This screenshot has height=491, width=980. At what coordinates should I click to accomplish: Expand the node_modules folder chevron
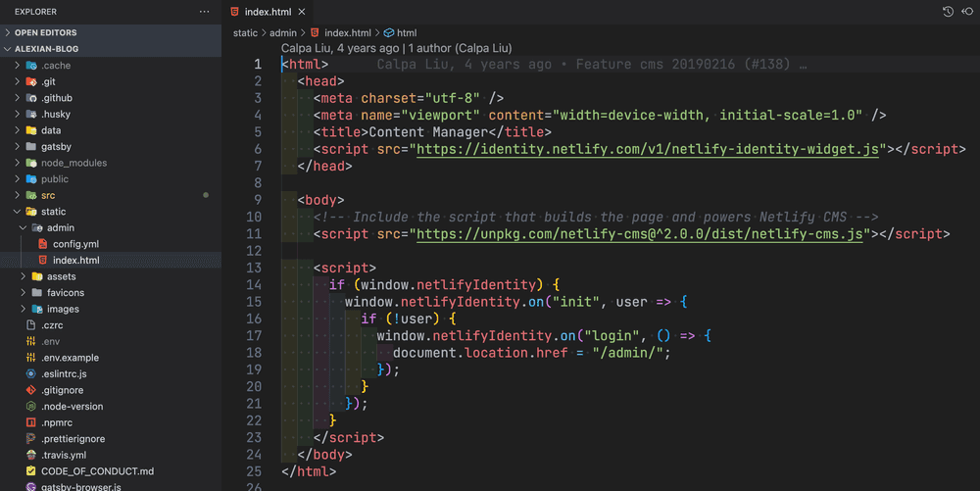point(18,163)
